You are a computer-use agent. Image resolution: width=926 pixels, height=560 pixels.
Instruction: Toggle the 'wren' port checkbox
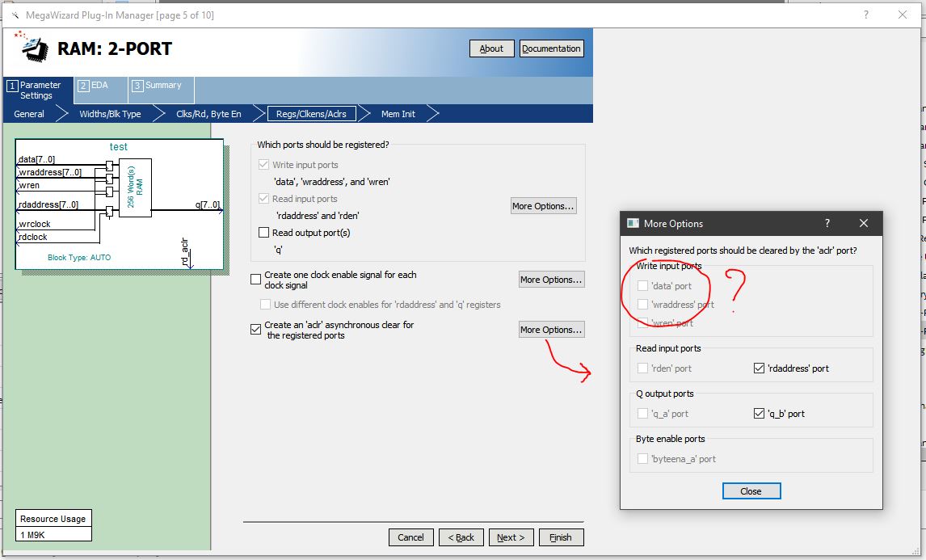click(x=642, y=323)
